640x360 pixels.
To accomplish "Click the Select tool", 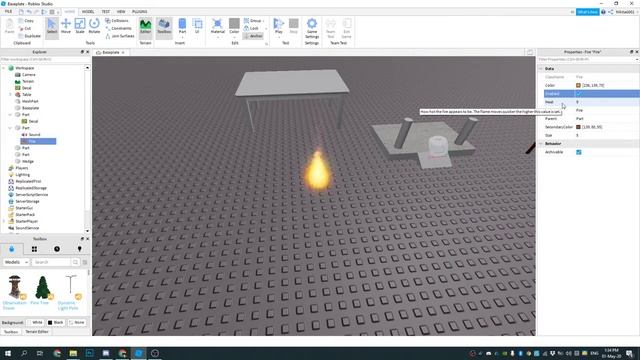I will [52, 27].
